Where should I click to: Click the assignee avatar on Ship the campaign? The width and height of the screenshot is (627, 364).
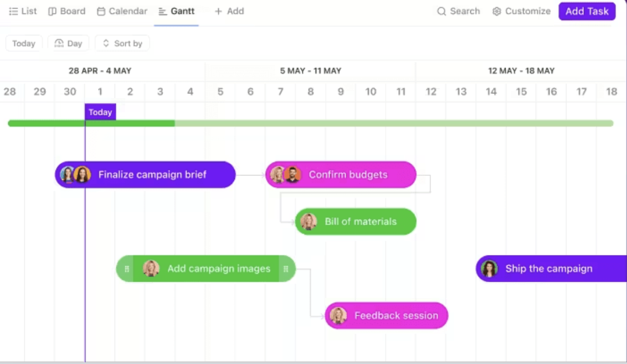click(x=490, y=269)
